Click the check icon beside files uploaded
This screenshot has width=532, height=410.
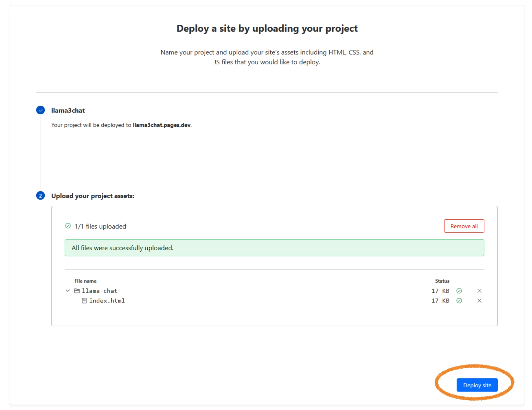[x=68, y=226]
